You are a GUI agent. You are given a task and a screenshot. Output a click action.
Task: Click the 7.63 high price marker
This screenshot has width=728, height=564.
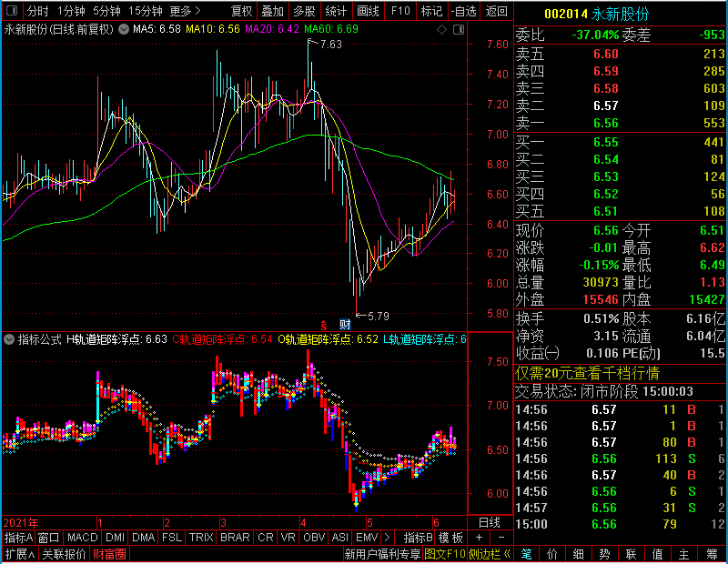330,45
